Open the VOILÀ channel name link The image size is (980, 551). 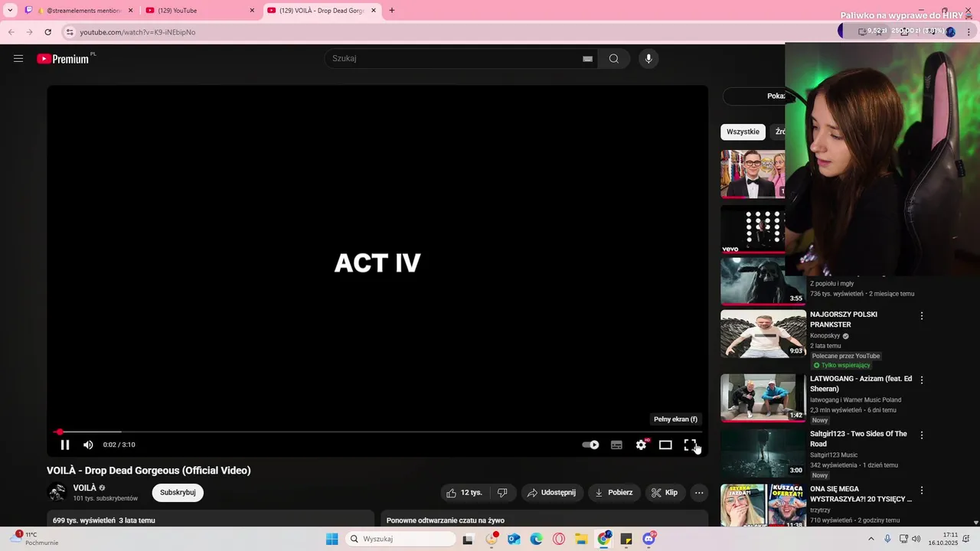pyautogui.click(x=85, y=487)
